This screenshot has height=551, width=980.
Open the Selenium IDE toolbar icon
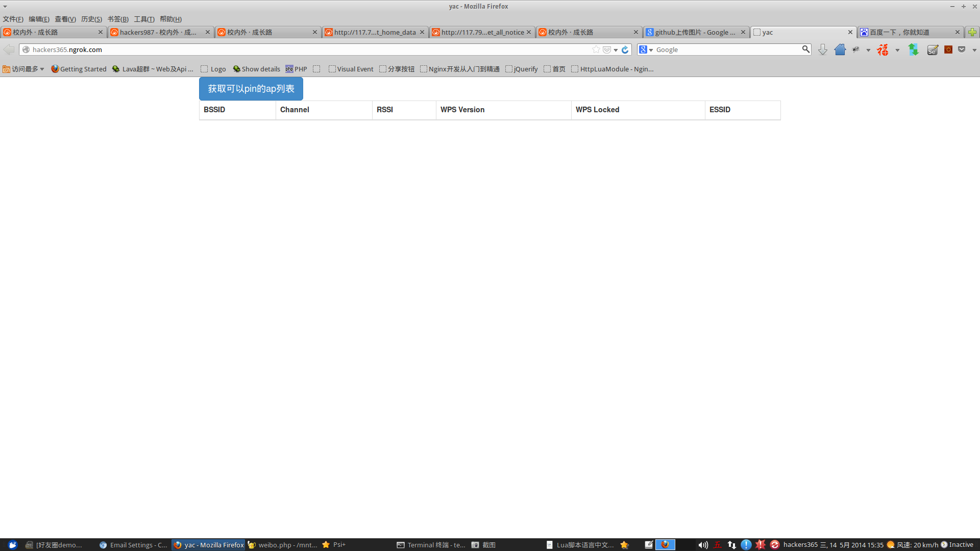coord(932,49)
